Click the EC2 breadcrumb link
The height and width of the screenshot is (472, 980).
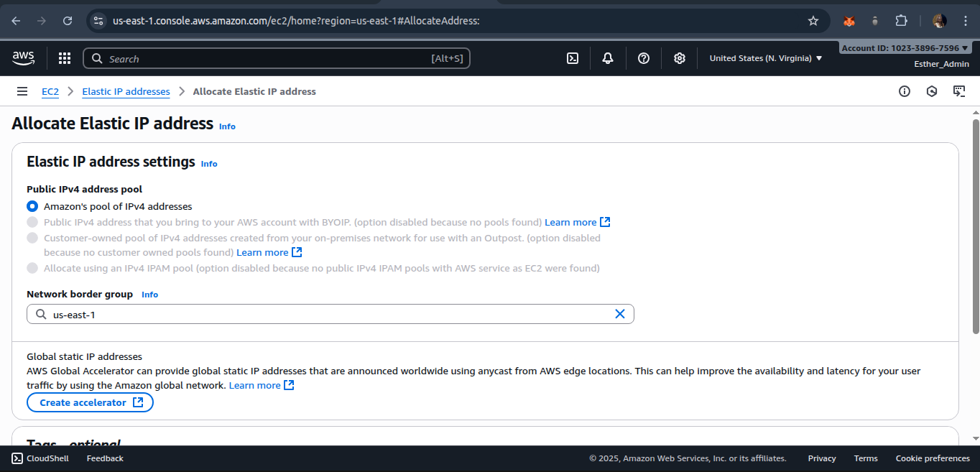pos(50,91)
